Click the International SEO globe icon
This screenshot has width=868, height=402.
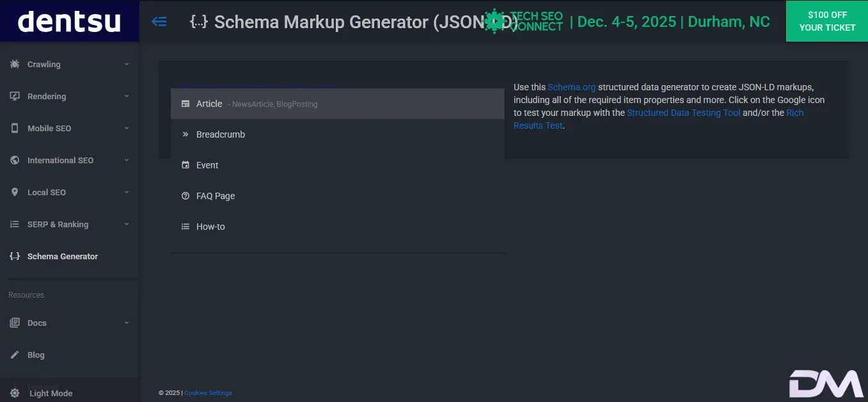[x=15, y=160]
